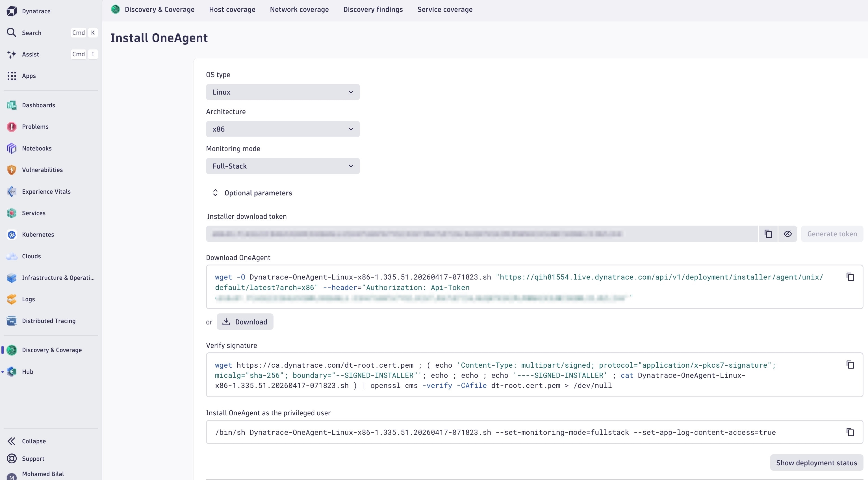The image size is (868, 480).
Task: Toggle token visibility eye icon
Action: tap(787, 234)
